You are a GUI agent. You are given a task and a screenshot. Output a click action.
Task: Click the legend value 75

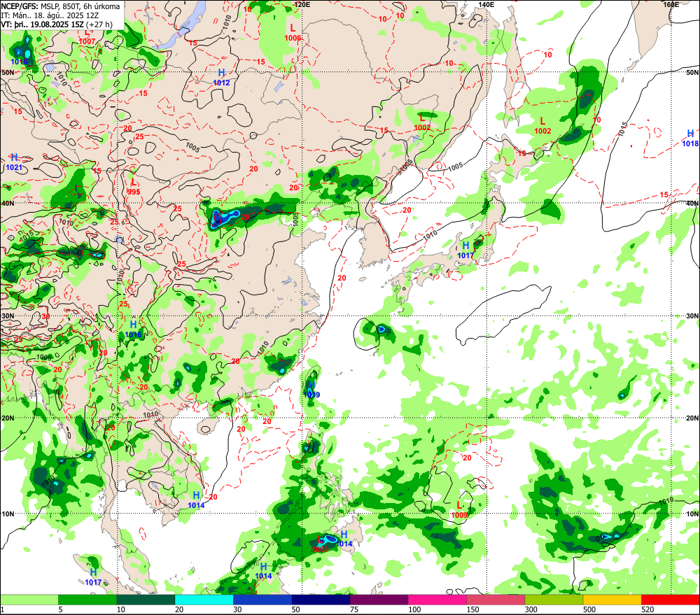point(354,609)
